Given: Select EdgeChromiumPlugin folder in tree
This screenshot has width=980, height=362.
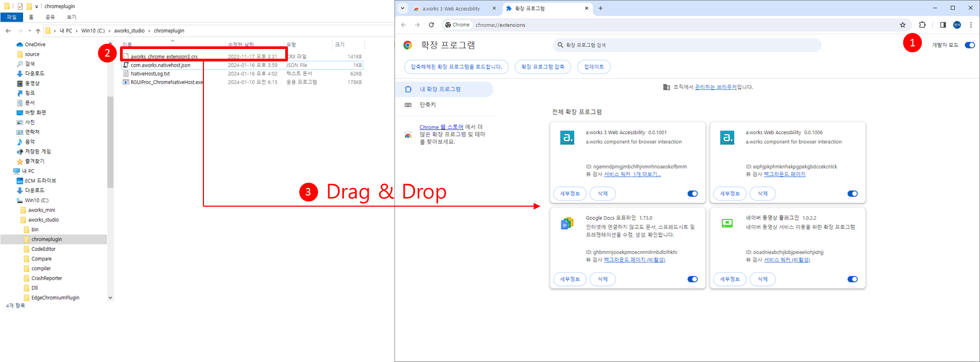Looking at the screenshot, I should point(55,298).
